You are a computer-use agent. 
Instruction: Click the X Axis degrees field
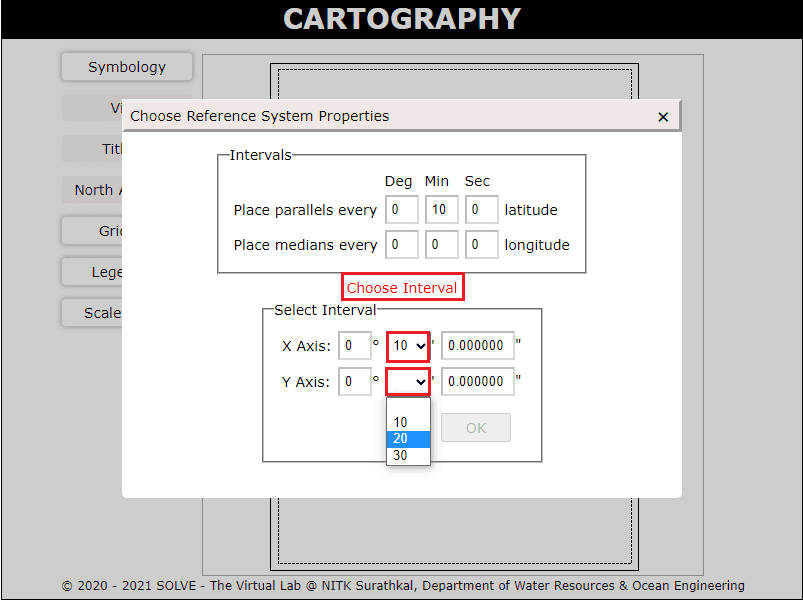[354, 347]
